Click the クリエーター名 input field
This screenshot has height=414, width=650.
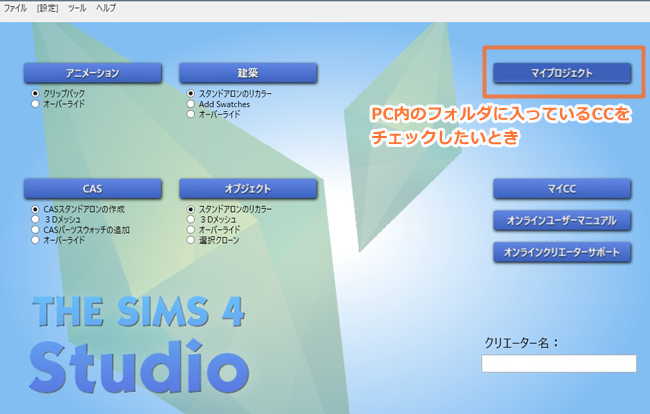point(559,363)
